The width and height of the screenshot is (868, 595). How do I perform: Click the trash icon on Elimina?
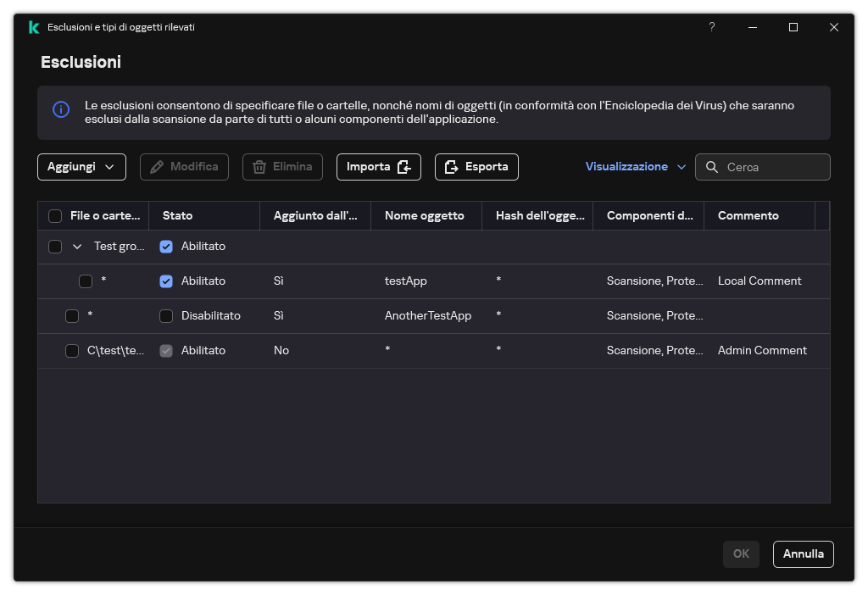[x=259, y=167]
